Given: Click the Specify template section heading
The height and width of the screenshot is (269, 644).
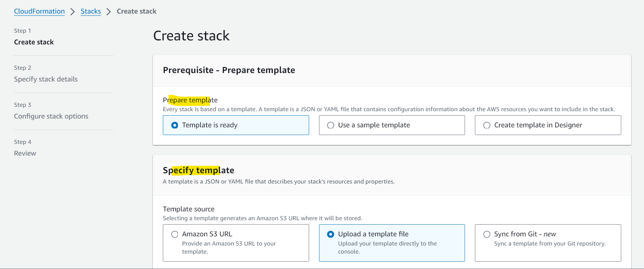Looking at the screenshot, I should coord(198,170).
